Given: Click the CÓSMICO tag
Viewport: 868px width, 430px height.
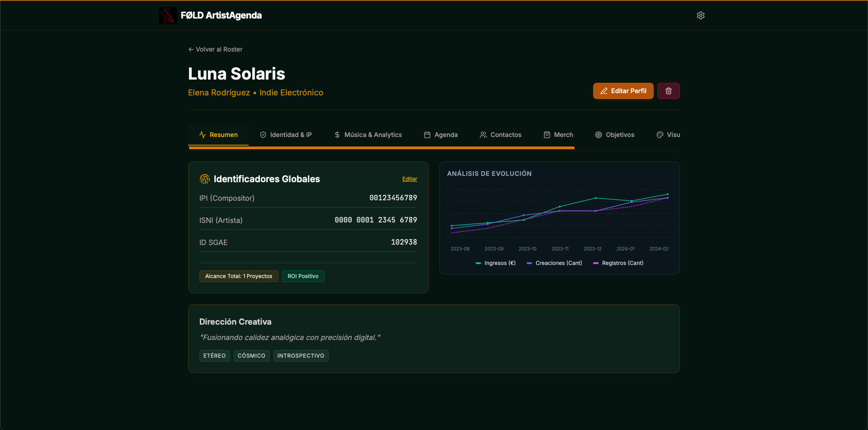Looking at the screenshot, I should (251, 356).
